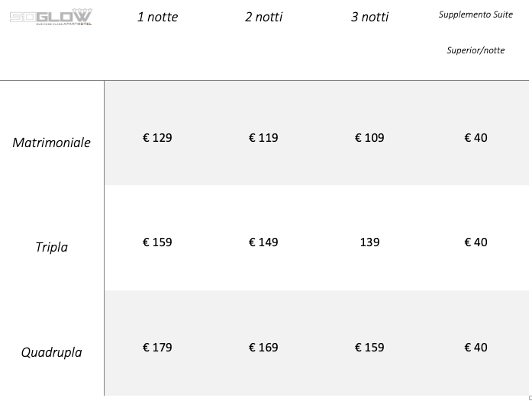Click the Quadrupla € 159 price cell
The image size is (532, 401).
[369, 347]
